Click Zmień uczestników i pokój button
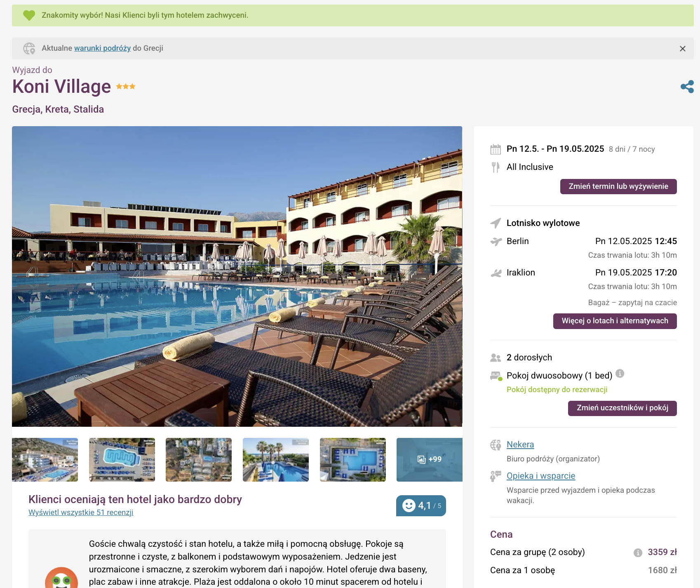 coord(622,408)
